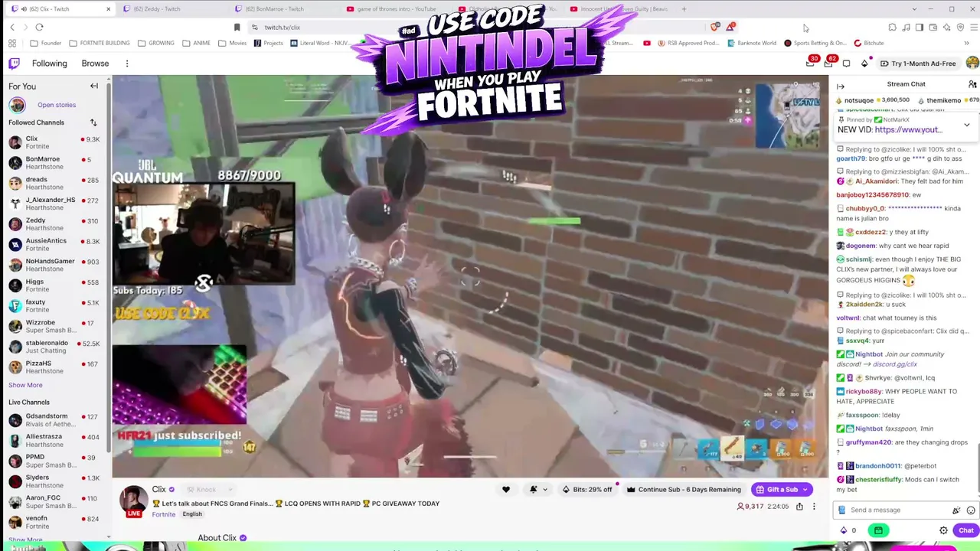980x551 pixels.
Task: Click Continue Sub button
Action: tap(684, 490)
